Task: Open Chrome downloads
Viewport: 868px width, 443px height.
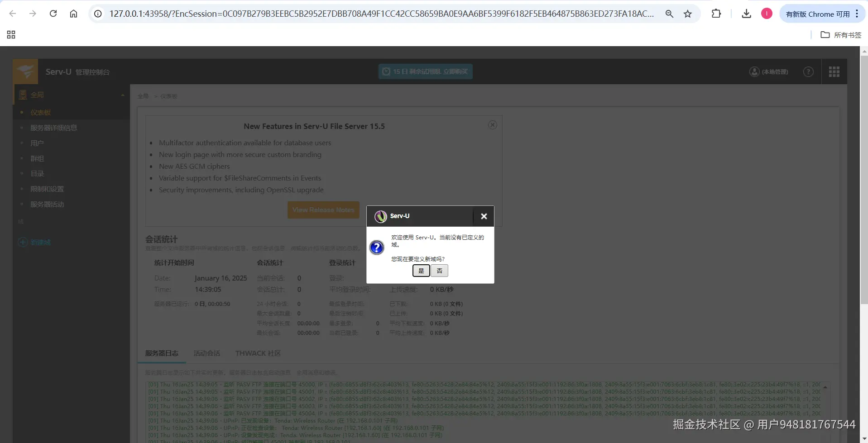Action: pyautogui.click(x=746, y=14)
